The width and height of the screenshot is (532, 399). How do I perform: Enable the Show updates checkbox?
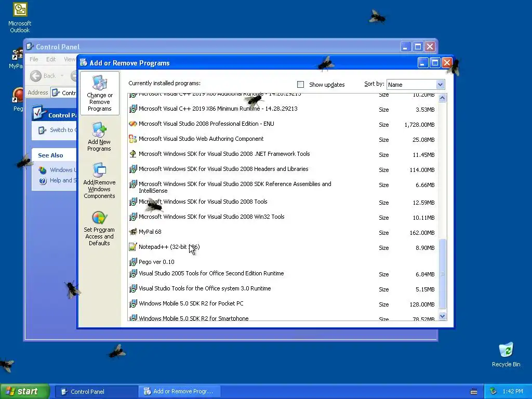tap(301, 85)
